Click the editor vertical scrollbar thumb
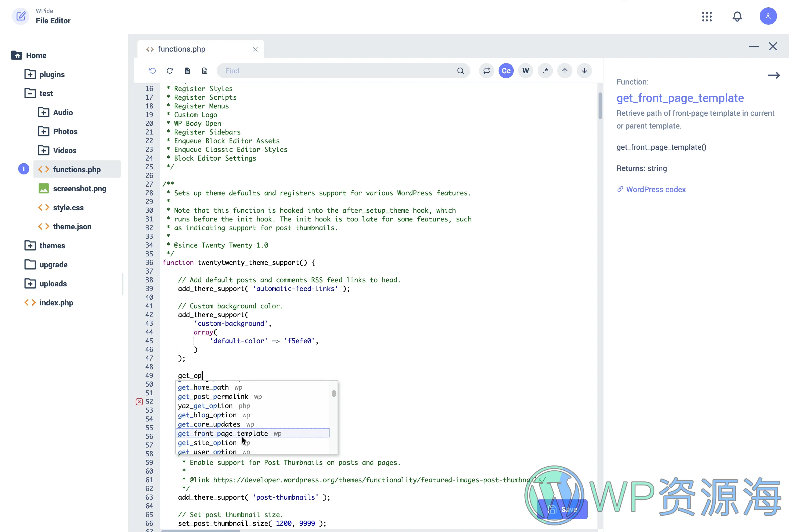Screen dimensions: 789x532 (x=600, y=106)
